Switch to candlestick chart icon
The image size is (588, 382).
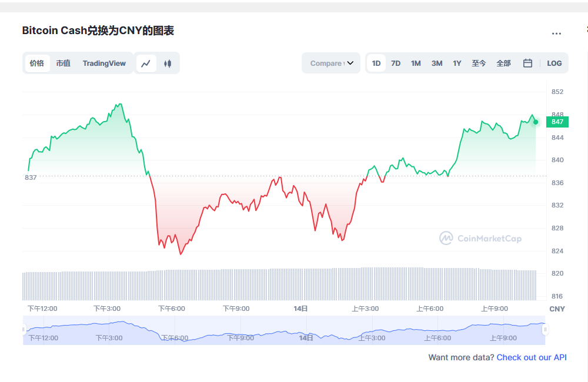pos(168,63)
